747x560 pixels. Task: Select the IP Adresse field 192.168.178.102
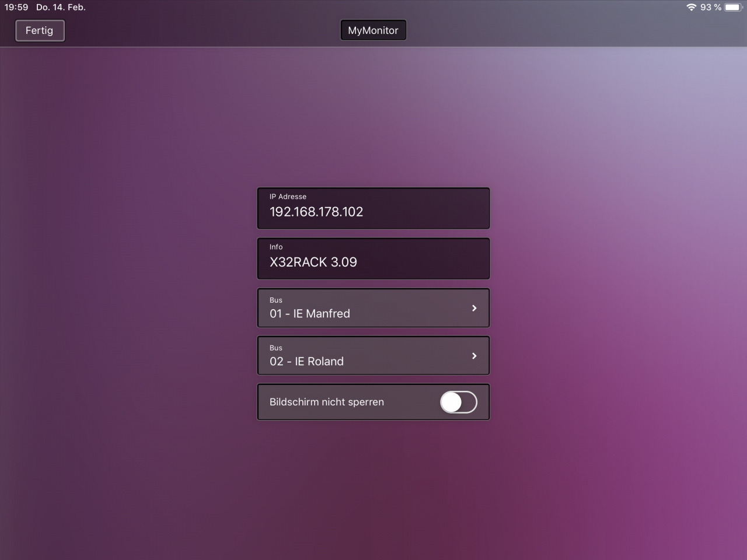point(373,208)
